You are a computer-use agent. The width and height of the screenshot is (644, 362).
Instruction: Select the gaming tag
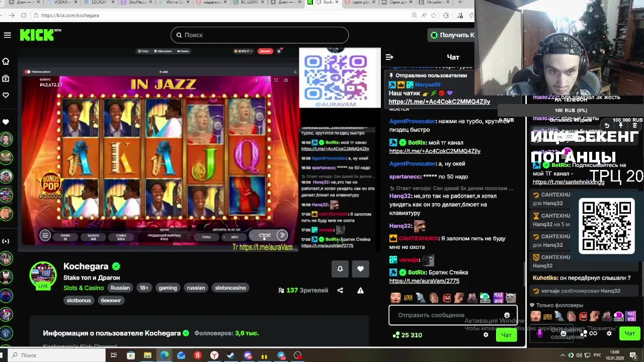pos(168,288)
